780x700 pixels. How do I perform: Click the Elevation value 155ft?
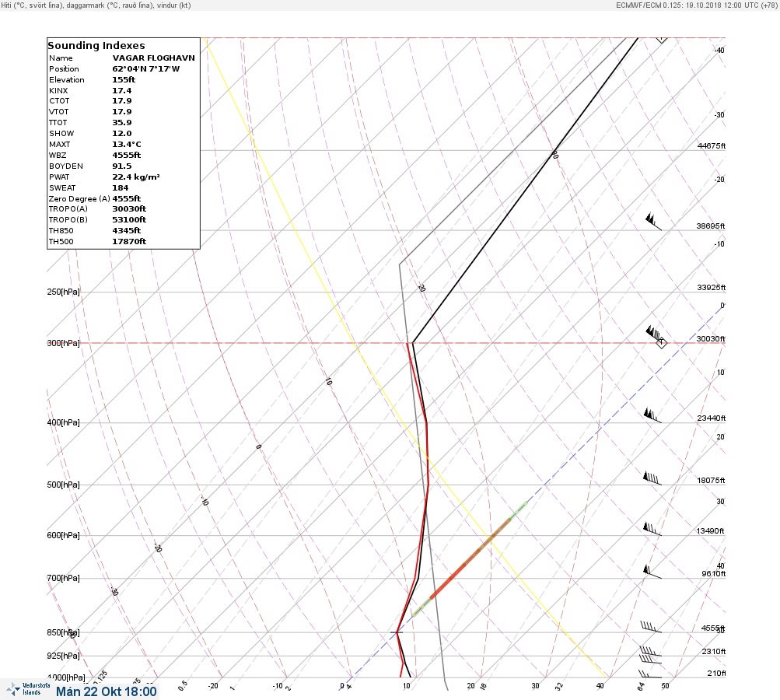pos(124,79)
